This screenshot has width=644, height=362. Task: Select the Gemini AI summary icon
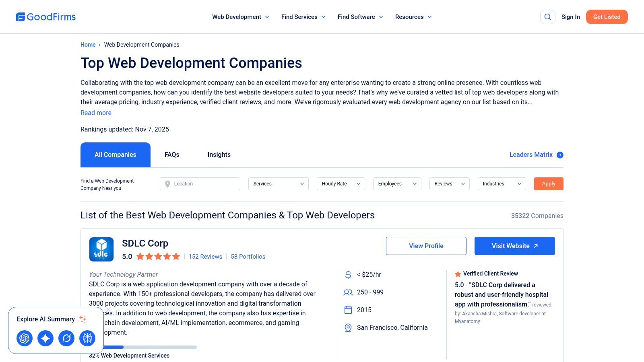[x=45, y=338]
